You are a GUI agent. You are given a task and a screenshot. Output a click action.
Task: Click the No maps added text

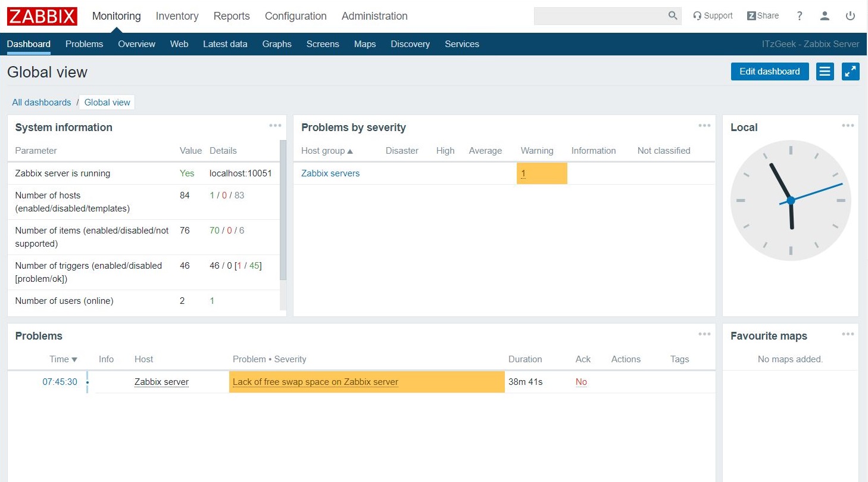click(x=790, y=359)
